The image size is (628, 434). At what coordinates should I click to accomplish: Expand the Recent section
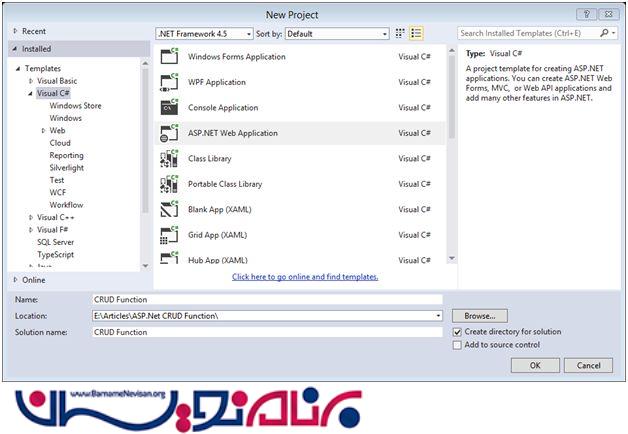pos(15,31)
